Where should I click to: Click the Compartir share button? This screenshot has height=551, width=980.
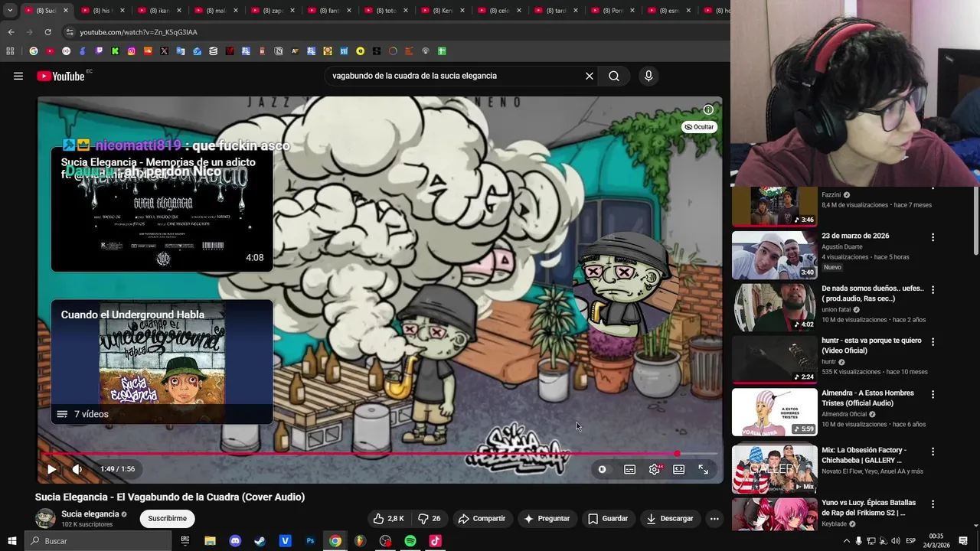[x=482, y=518]
